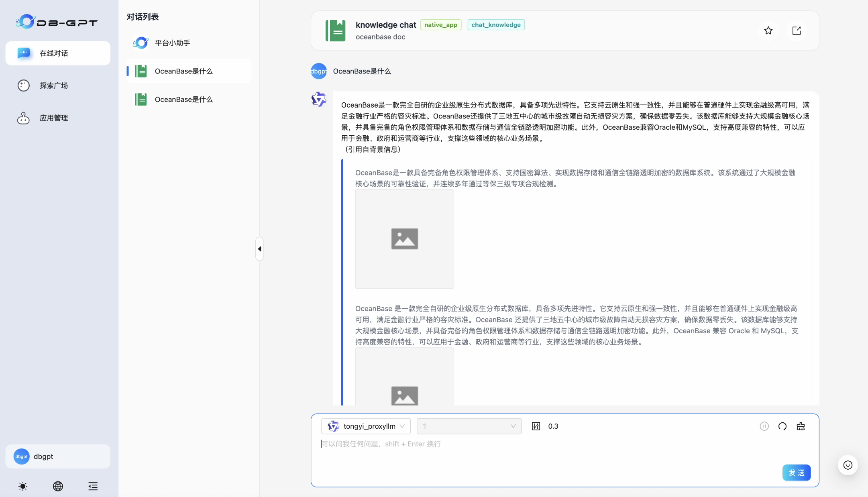The height and width of the screenshot is (497, 868).
Task: Regenerate response with circular arrow icon
Action: 782,426
